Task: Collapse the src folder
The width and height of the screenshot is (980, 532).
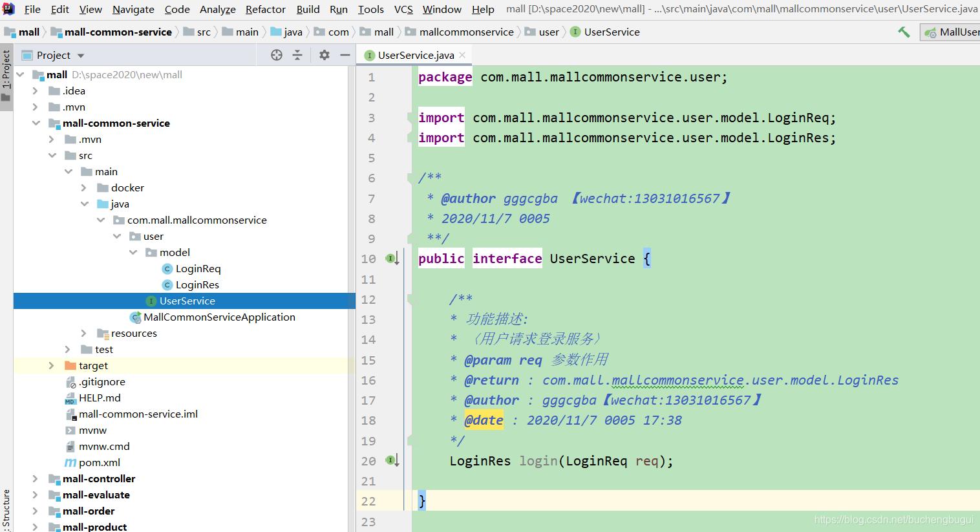Action: pyautogui.click(x=52, y=155)
